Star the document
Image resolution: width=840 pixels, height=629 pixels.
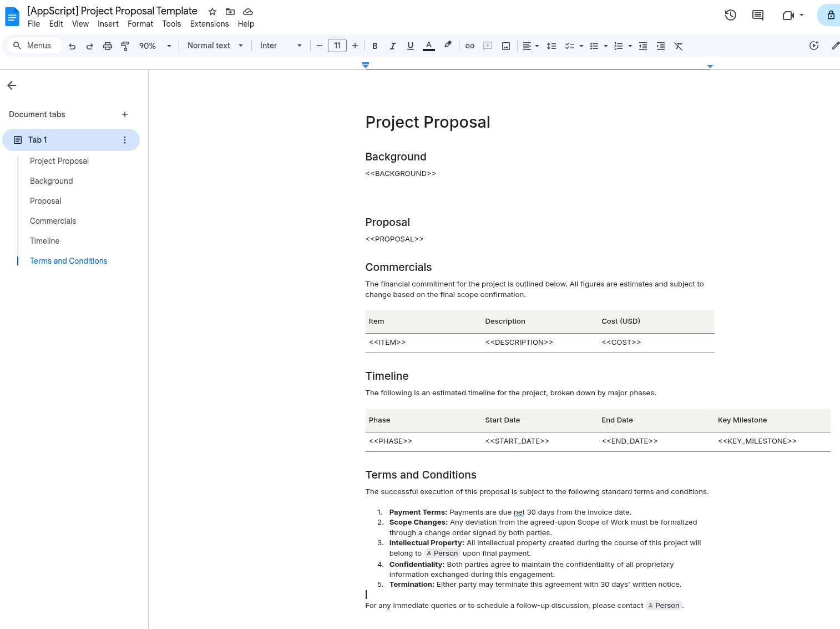click(212, 12)
